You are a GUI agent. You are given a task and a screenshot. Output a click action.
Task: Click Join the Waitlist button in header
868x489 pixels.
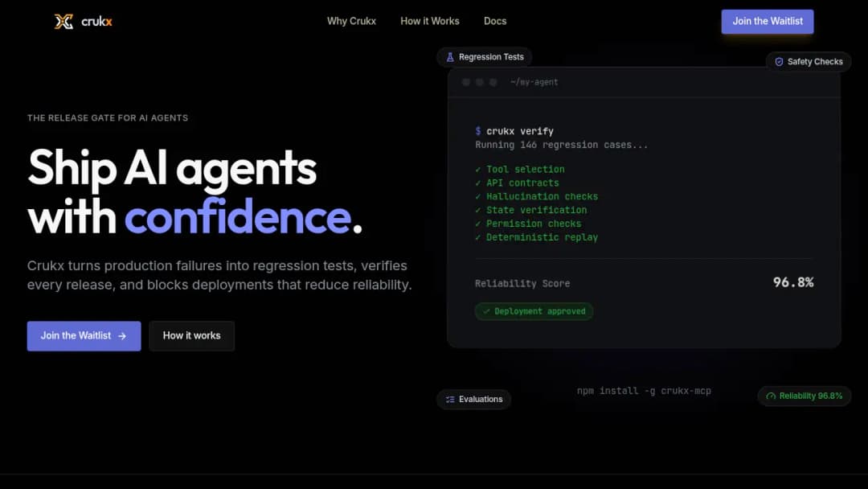(x=768, y=22)
